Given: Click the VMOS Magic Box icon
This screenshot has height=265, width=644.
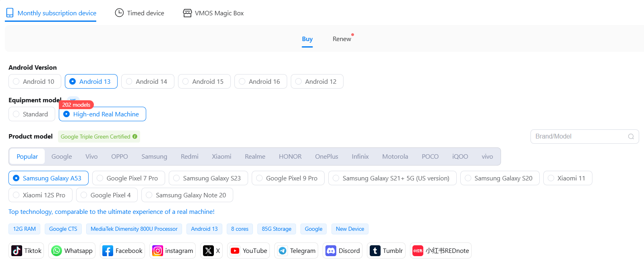Looking at the screenshot, I should [187, 13].
